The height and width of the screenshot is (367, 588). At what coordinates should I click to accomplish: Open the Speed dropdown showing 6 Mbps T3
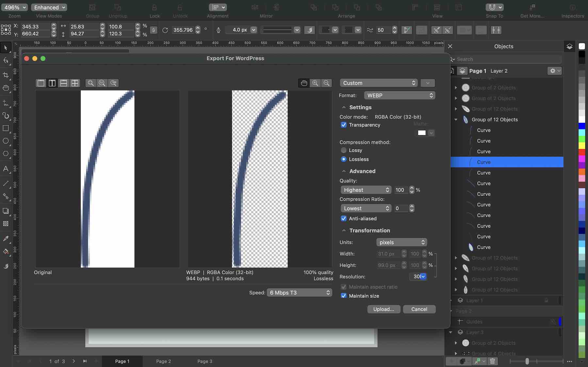pos(299,292)
